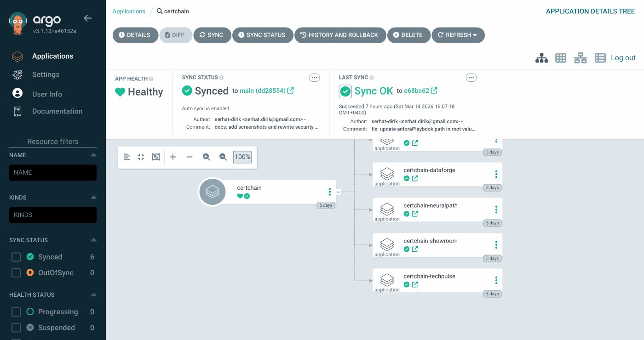Viewport: 644px width, 340px height.
Task: Open APPLICATION DETAILS TREE link
Action: [x=590, y=11]
